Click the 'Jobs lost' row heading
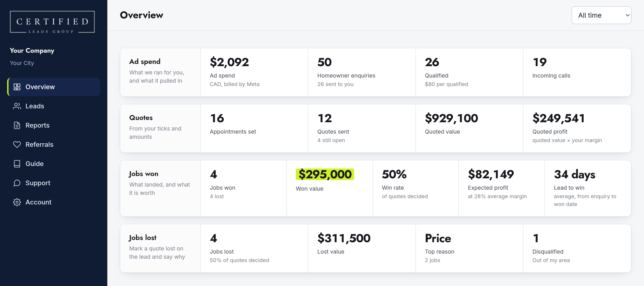This screenshot has height=286, width=644. (142, 238)
